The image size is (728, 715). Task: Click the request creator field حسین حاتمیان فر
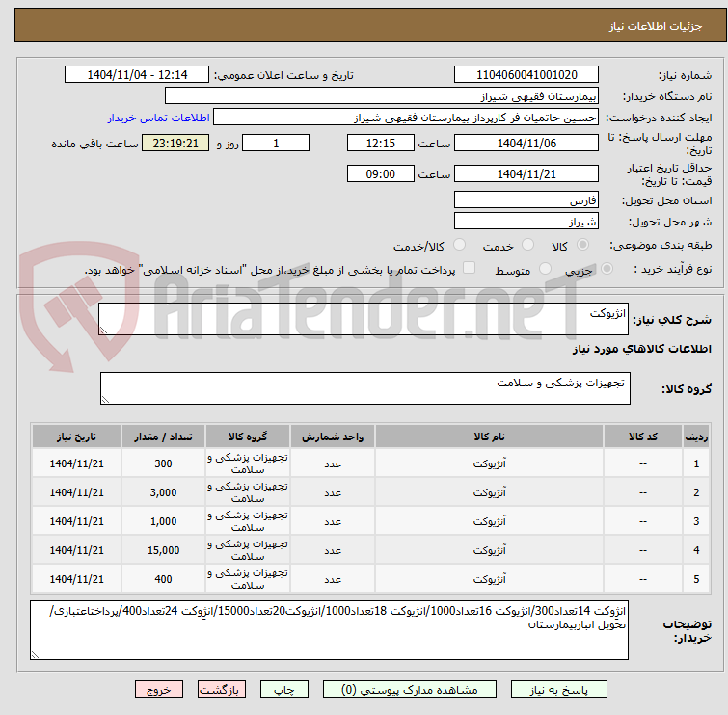(x=406, y=118)
